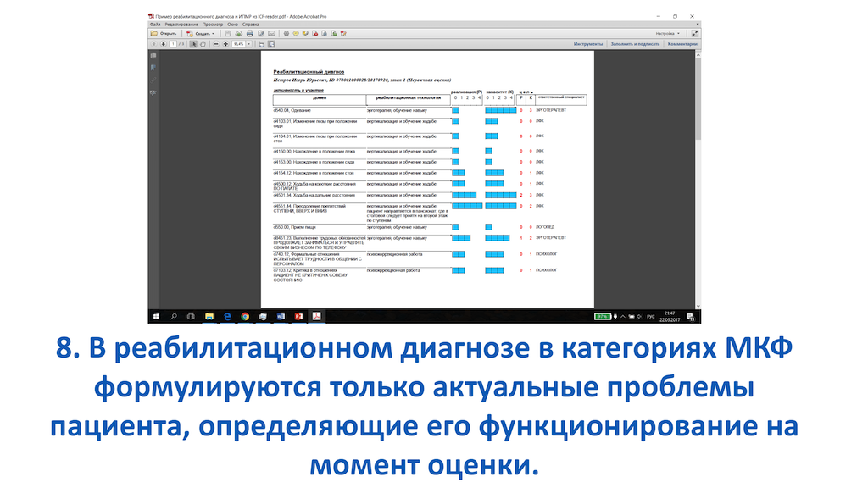This screenshot has height=488, width=868.
Task: Click the edit text page icon
Action: [261, 34]
